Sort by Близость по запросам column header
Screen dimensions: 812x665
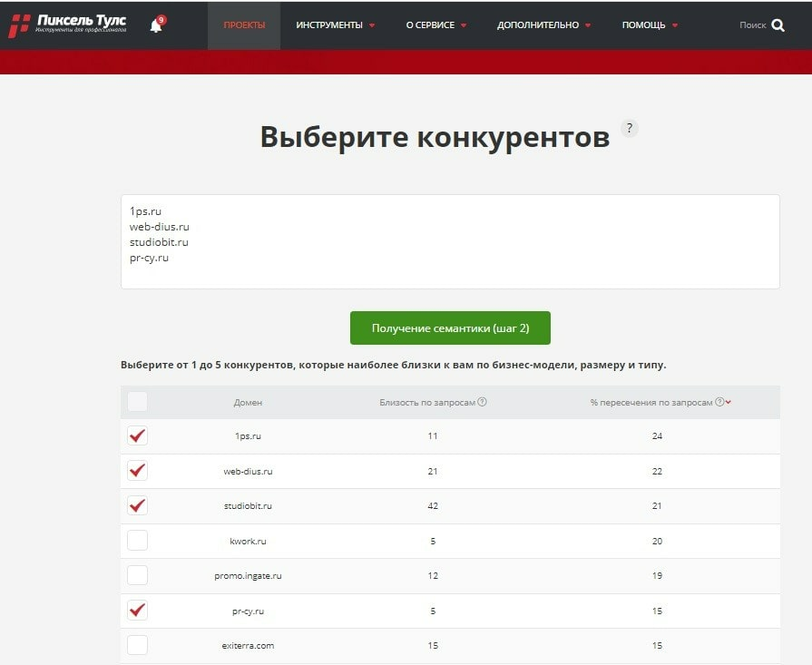tap(427, 403)
